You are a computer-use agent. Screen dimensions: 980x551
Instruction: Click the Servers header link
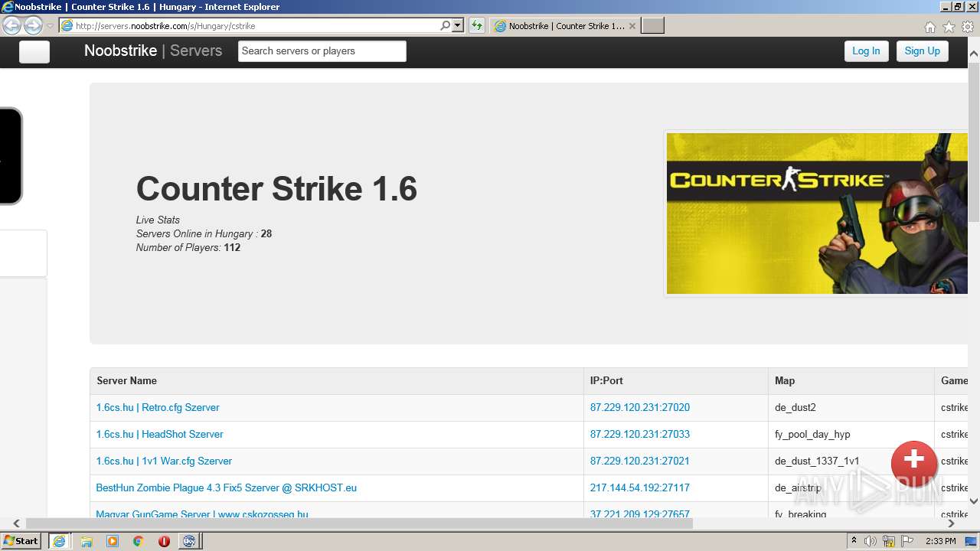click(196, 51)
